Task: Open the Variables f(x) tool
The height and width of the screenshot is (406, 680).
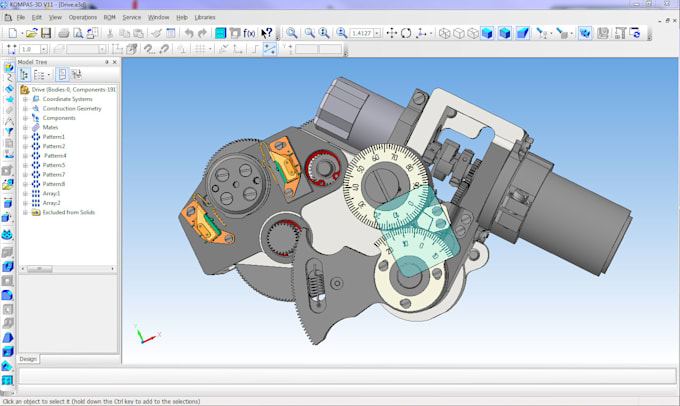Action: coord(248,33)
